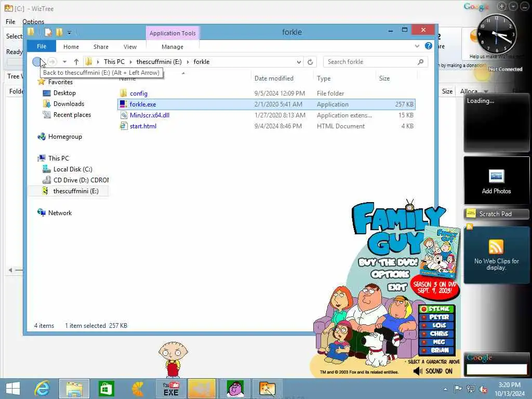Select STEWIE character button

(x=436, y=309)
